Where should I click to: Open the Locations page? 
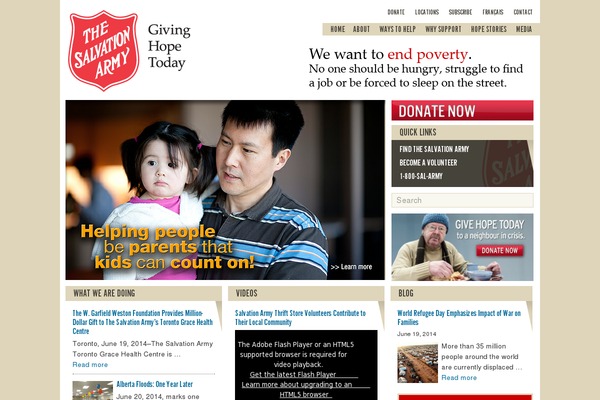[427, 12]
